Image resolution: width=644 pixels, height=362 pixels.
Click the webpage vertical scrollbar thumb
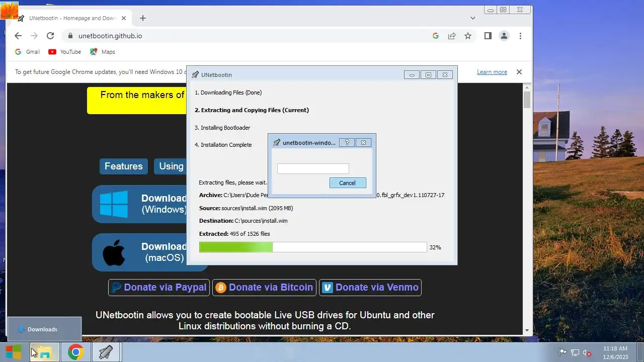point(527,99)
